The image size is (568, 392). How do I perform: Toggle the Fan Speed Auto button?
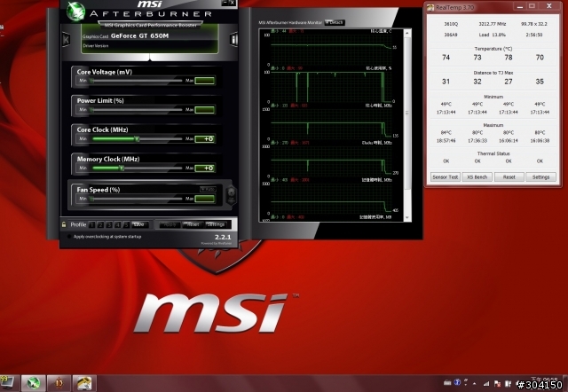208,189
